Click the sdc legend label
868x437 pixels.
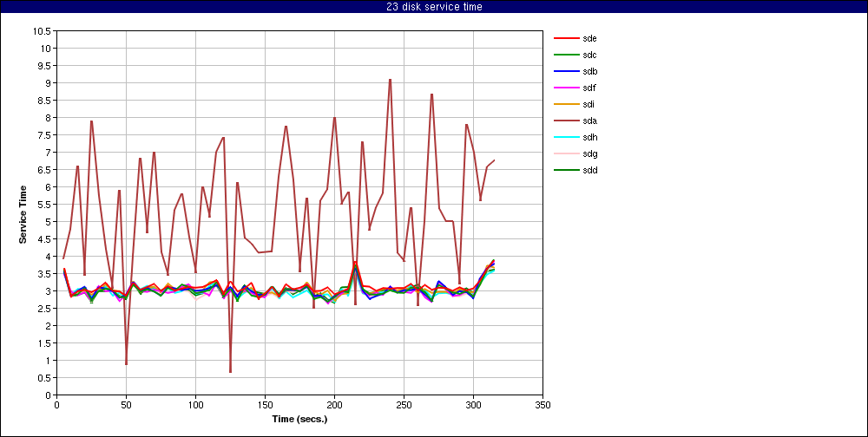589,55
